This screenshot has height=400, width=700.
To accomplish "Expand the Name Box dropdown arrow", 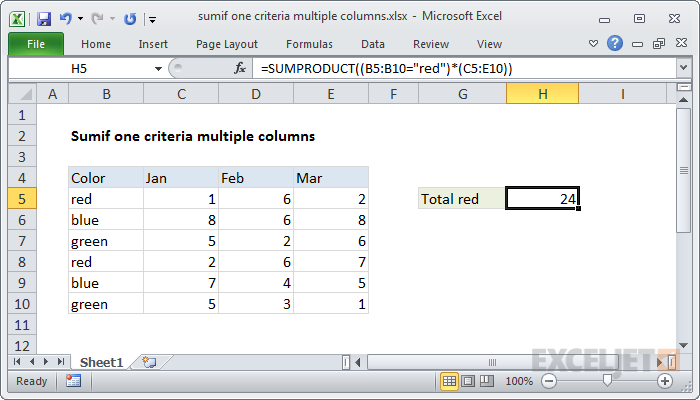I will pyautogui.click(x=158, y=69).
